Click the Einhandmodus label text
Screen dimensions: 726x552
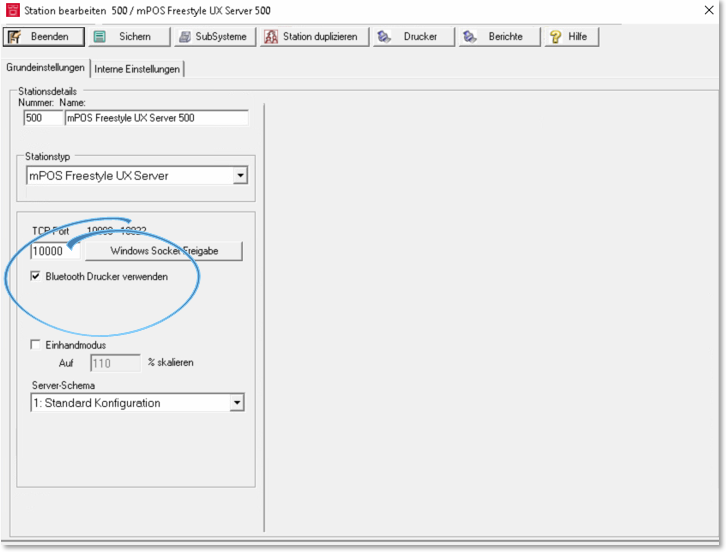coord(75,345)
